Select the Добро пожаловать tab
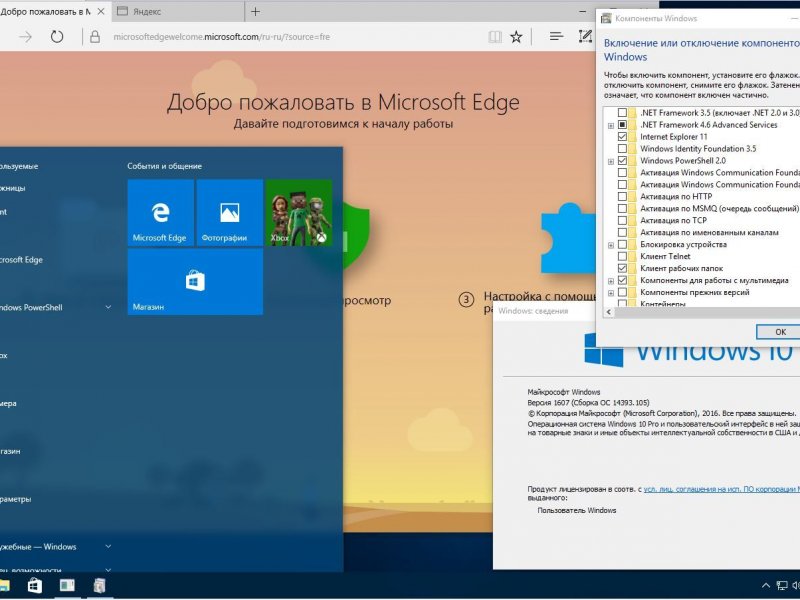 pyautogui.click(x=46, y=11)
